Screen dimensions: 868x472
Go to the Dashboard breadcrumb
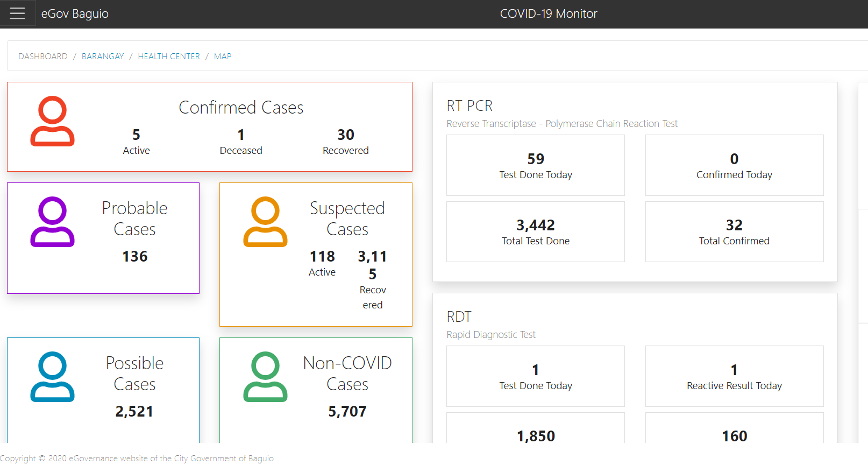(43, 57)
